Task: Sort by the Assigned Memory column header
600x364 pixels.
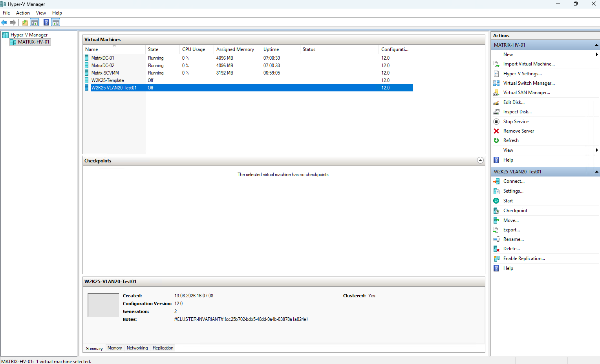Action: coord(237,49)
